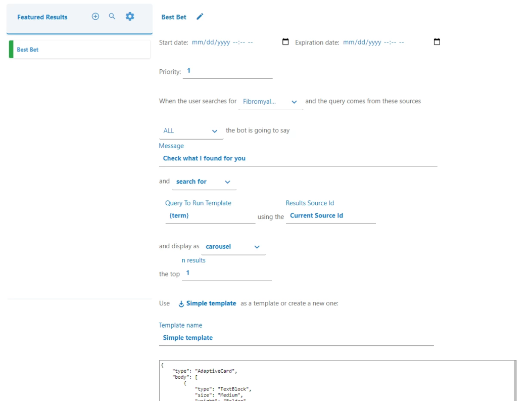This screenshot has height=401, width=532.
Task: Click the pencil icon to edit Best Bet name
Action: (x=200, y=17)
